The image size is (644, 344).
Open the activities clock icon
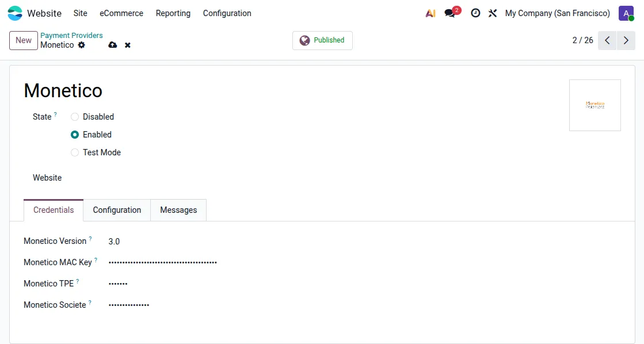(475, 13)
